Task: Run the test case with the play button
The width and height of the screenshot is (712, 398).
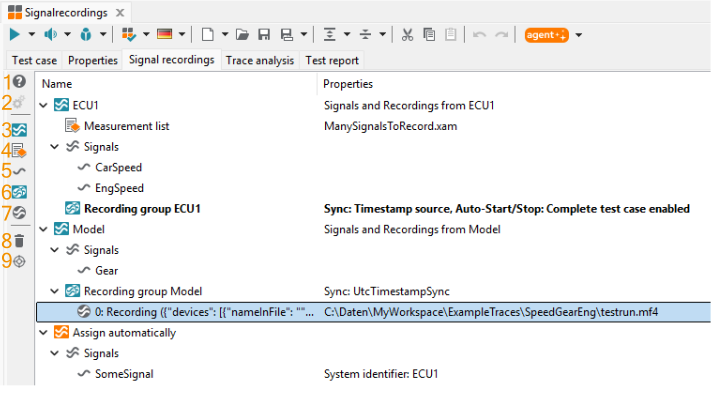Action: (x=15, y=35)
